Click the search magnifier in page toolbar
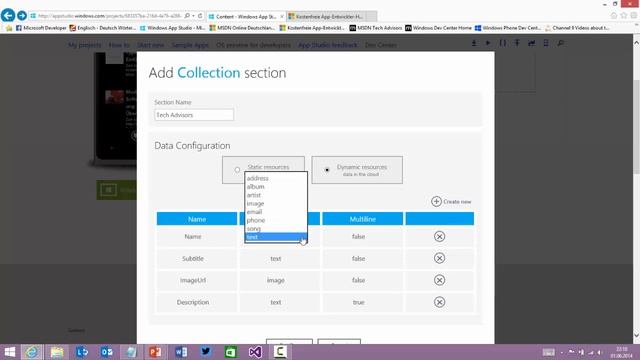The height and width of the screenshot is (360, 640). [x=560, y=43]
